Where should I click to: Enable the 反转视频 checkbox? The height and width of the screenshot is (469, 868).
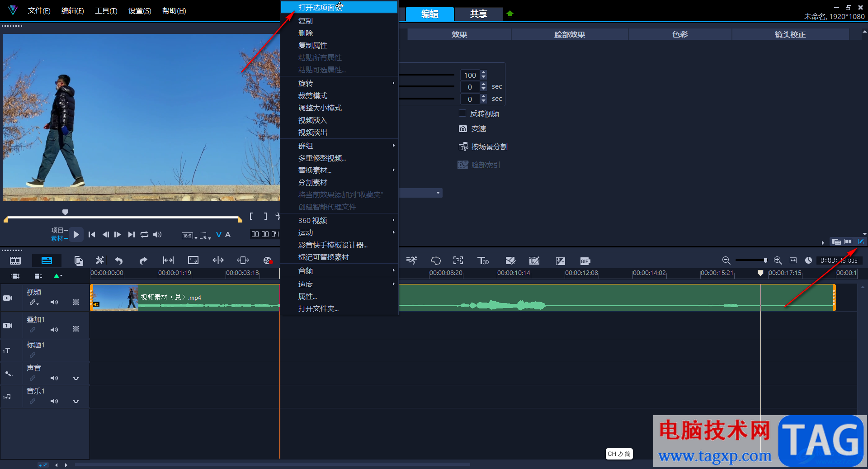(x=462, y=114)
